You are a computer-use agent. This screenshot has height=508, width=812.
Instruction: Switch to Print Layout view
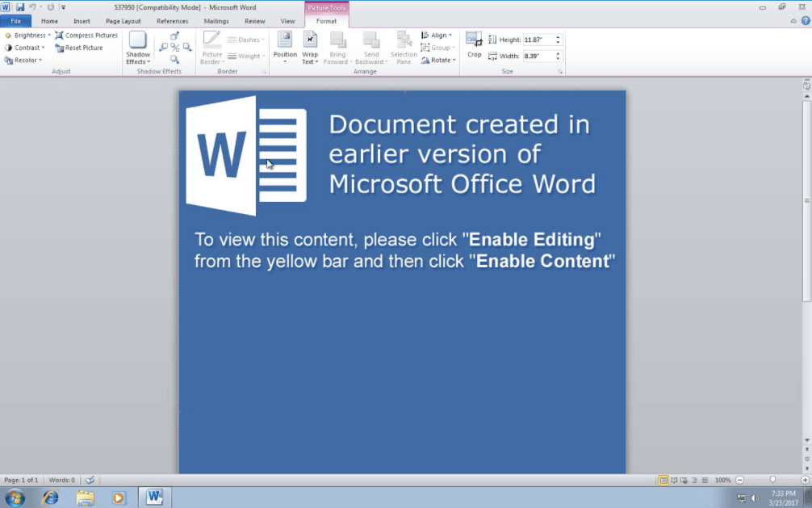pyautogui.click(x=663, y=480)
